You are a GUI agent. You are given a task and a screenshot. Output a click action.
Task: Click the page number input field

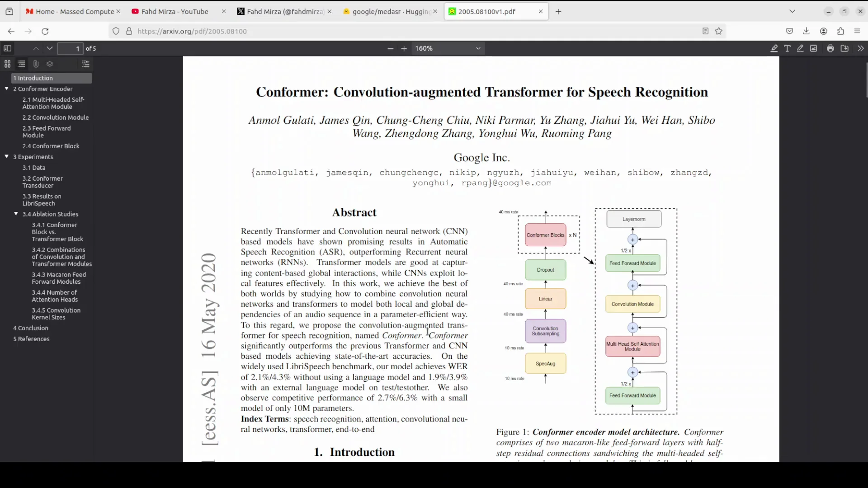pos(70,48)
